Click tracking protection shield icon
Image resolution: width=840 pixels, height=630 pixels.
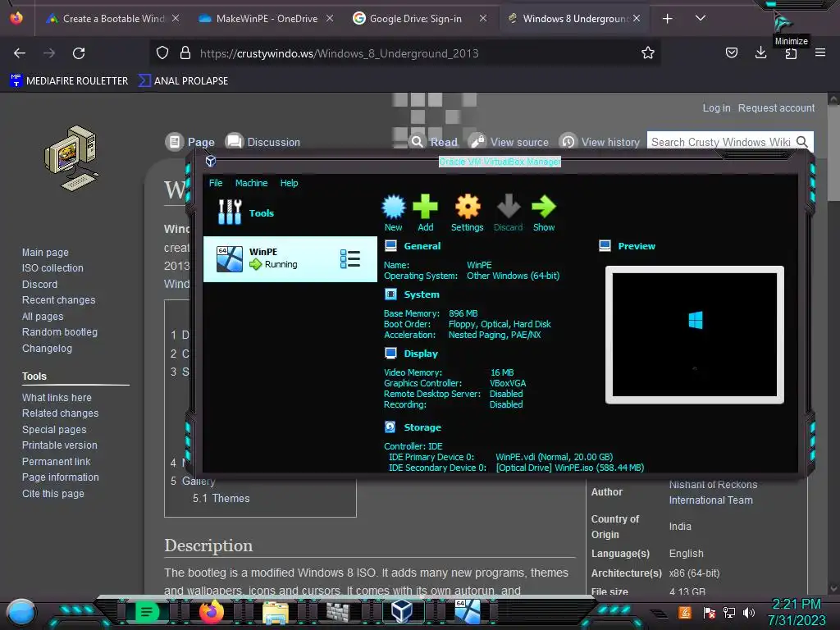[162, 53]
